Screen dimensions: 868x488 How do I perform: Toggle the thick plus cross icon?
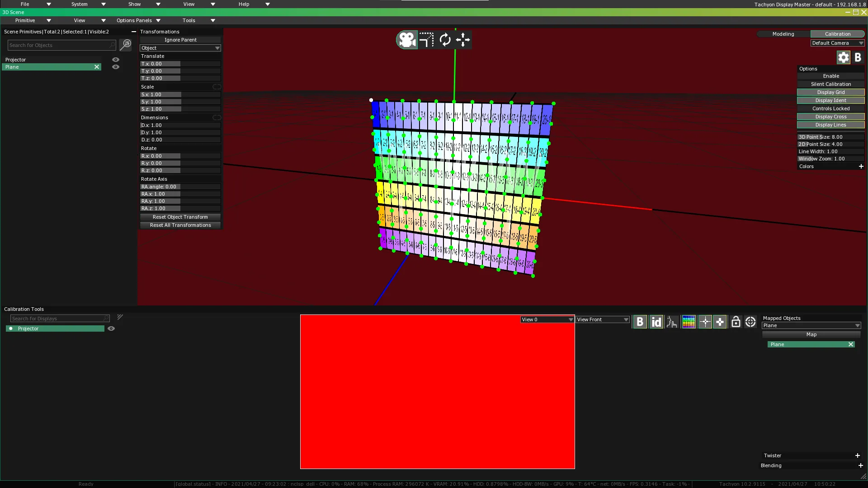(x=720, y=322)
